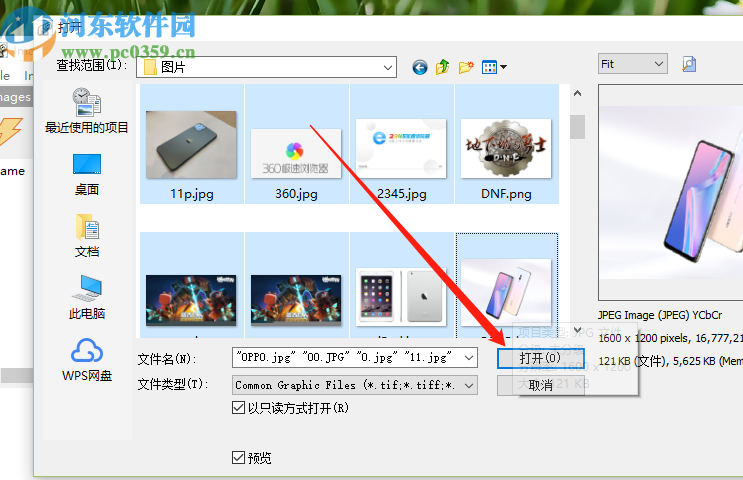
Task: Select 文档 in the places sidebar
Action: [87, 236]
